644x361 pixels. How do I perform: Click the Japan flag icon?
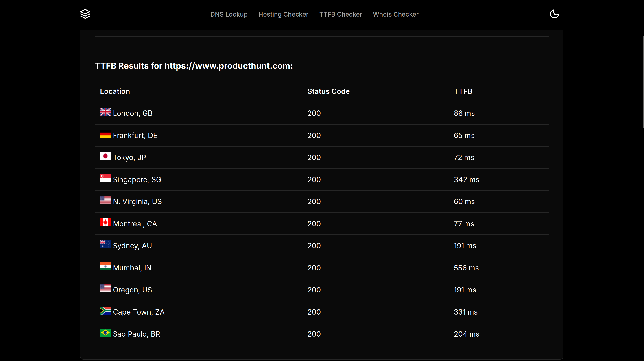click(x=105, y=156)
